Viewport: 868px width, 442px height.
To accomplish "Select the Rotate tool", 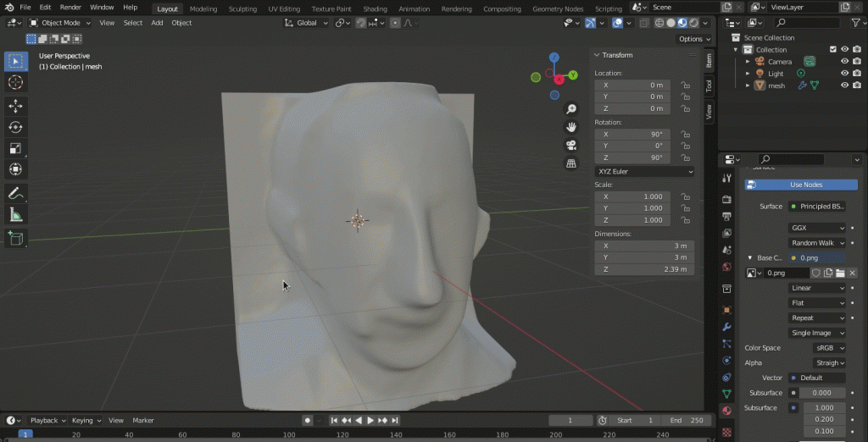I will tap(16, 127).
